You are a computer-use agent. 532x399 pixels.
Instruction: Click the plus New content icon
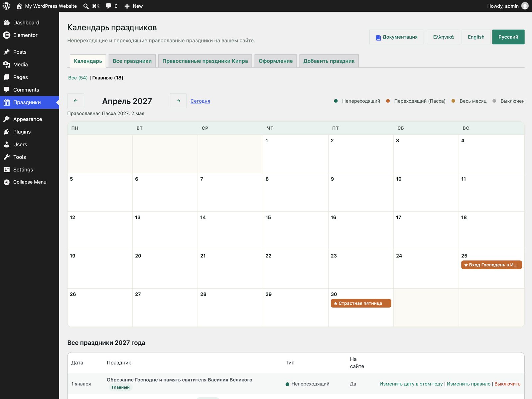[127, 6]
